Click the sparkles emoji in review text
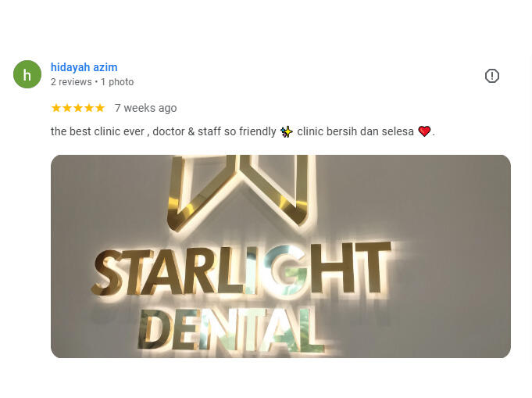532x398 pixels. tap(287, 131)
